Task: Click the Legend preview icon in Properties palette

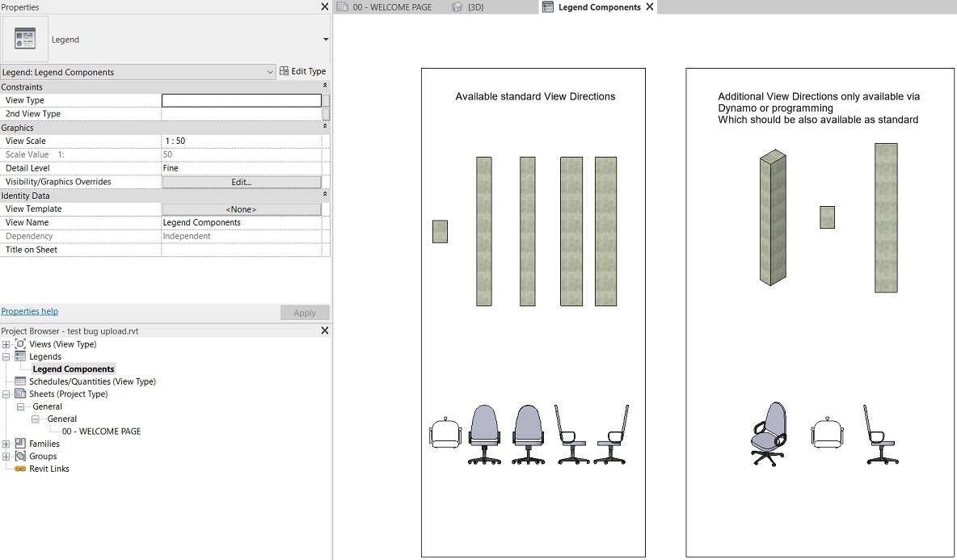Action: click(x=24, y=37)
